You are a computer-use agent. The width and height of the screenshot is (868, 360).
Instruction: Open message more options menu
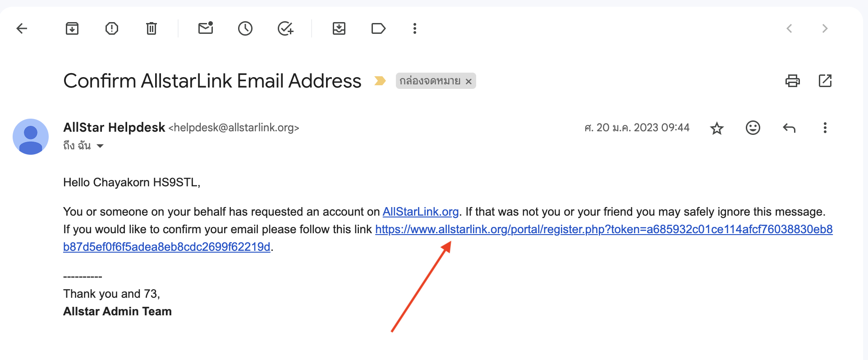click(x=825, y=128)
